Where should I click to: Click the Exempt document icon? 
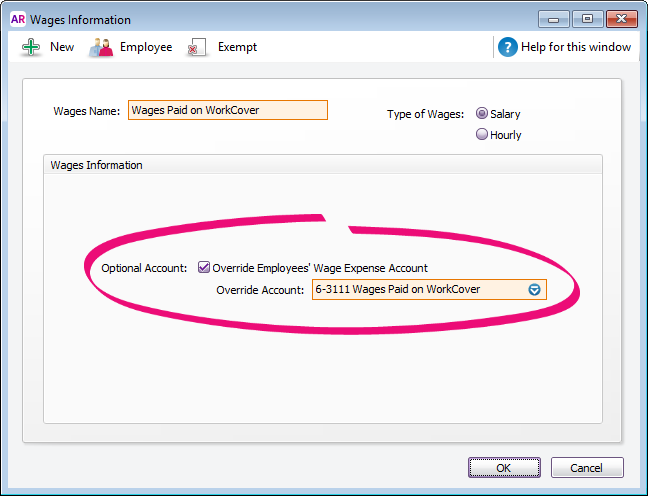tap(197, 47)
